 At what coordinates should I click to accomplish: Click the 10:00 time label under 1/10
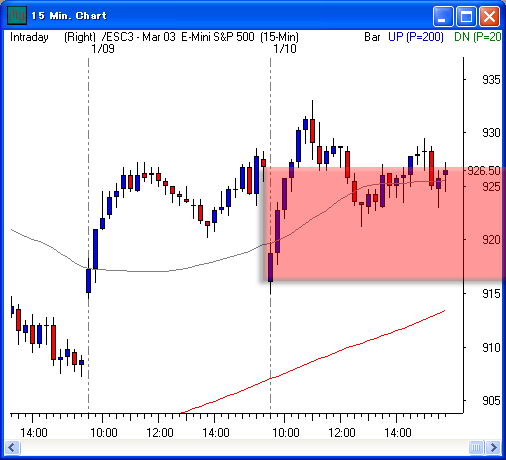point(286,433)
